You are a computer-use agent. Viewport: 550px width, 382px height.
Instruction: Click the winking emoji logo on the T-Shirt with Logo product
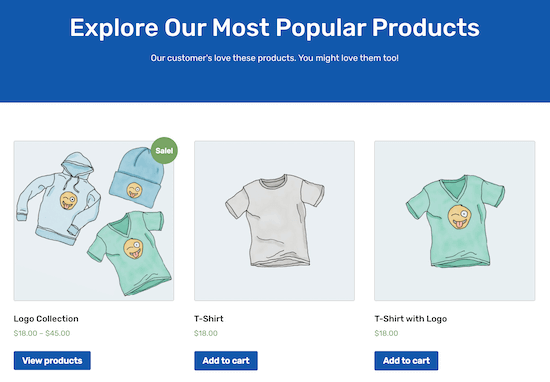coord(460,217)
